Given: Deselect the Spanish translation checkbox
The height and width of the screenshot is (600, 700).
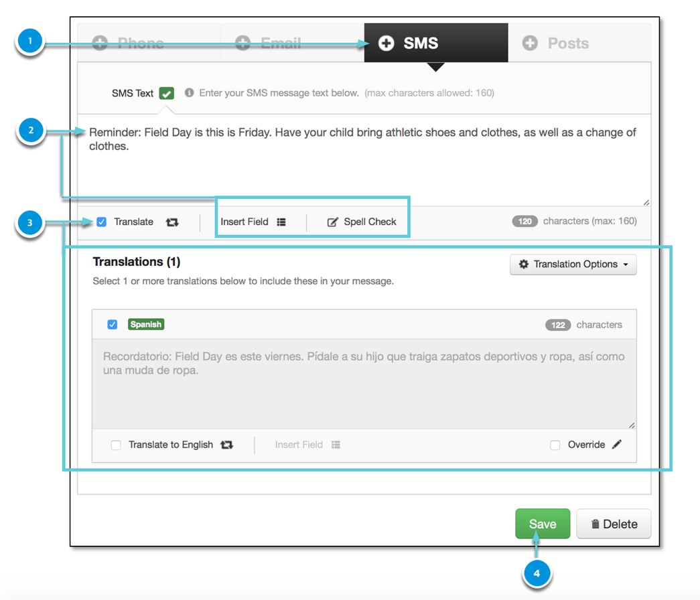Looking at the screenshot, I should [113, 325].
